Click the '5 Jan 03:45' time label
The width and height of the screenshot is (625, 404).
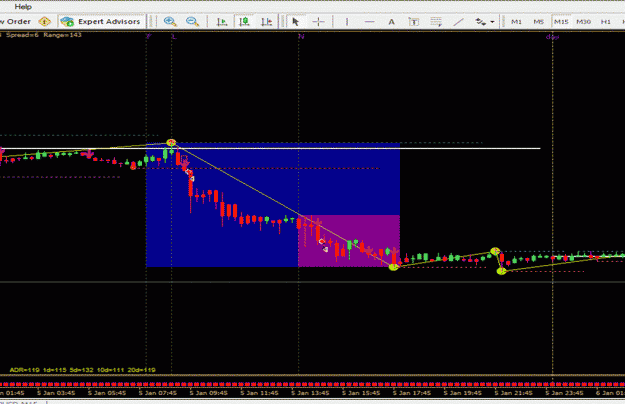click(x=56, y=393)
